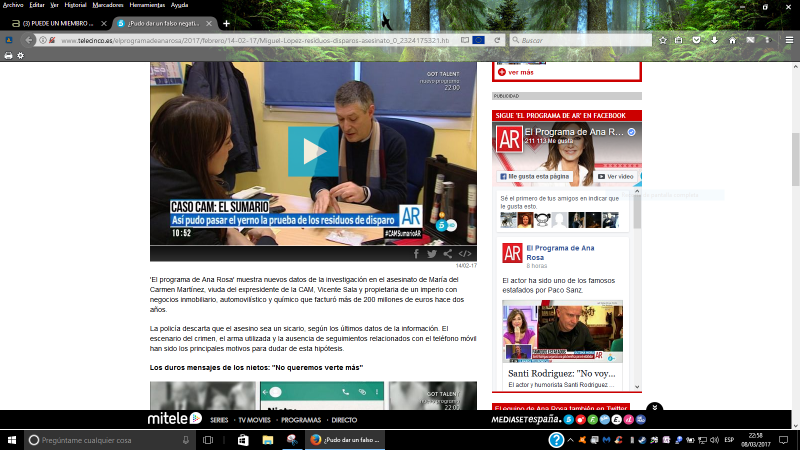Open the DIRECTO link in mitele bar
Image resolution: width=800 pixels, height=450 pixels.
click(344, 420)
